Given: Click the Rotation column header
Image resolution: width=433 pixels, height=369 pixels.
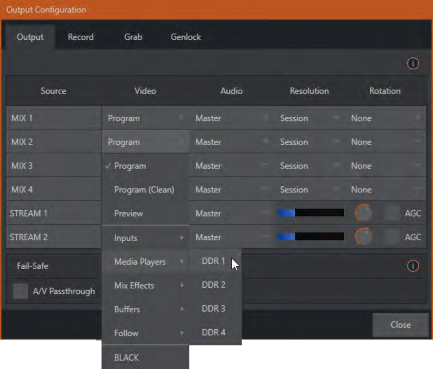Looking at the screenshot, I should 385,91.
